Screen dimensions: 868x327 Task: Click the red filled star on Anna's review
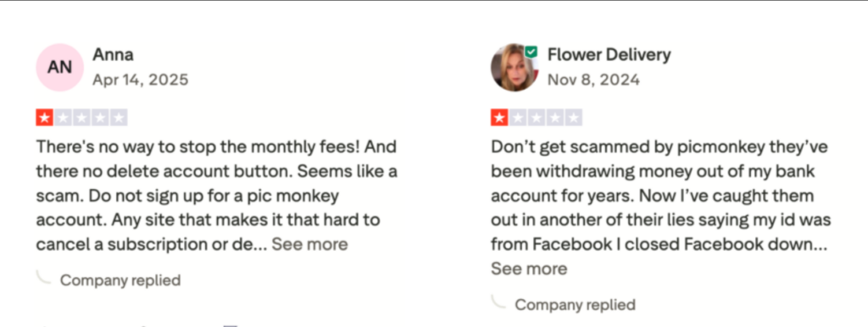[44, 118]
